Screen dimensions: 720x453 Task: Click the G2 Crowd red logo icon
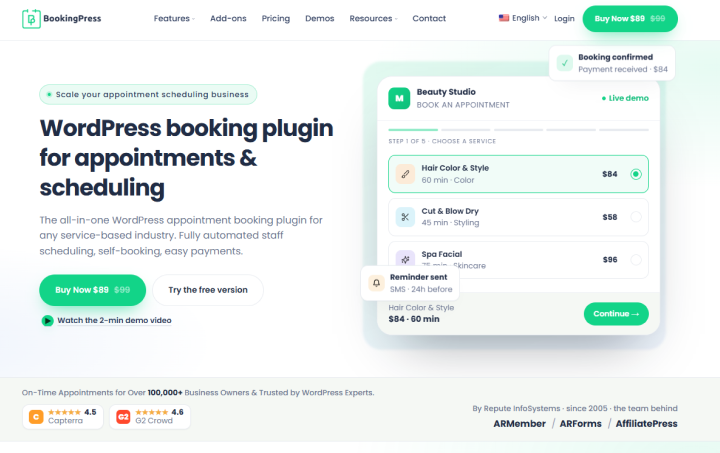pos(123,416)
